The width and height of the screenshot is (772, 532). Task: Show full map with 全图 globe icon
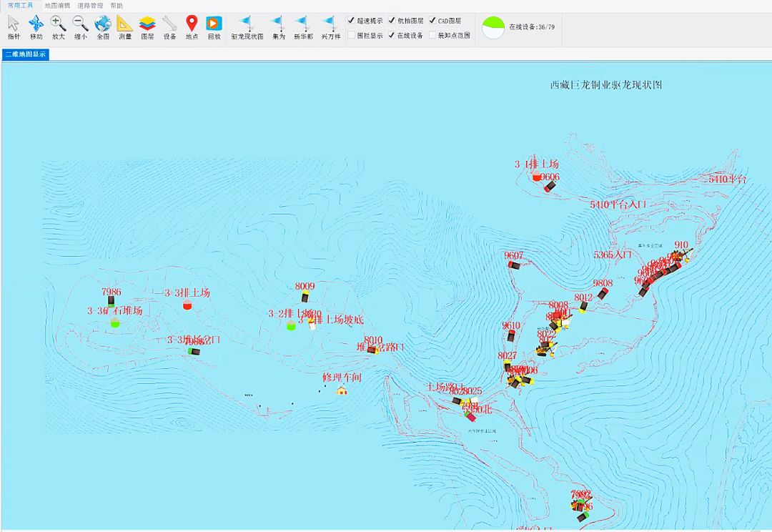[x=103, y=28]
